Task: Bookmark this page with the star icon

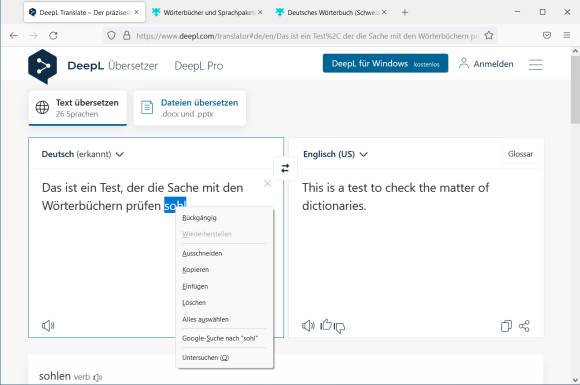Action: 489,36
